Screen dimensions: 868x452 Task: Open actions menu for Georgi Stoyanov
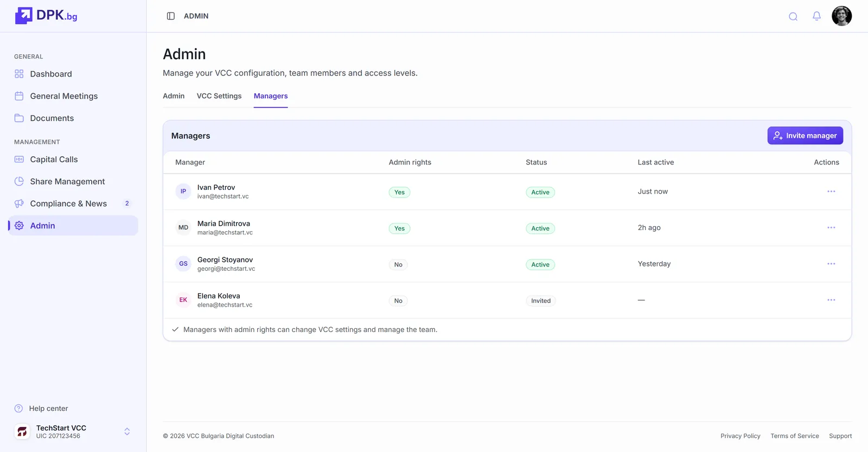[831, 264]
